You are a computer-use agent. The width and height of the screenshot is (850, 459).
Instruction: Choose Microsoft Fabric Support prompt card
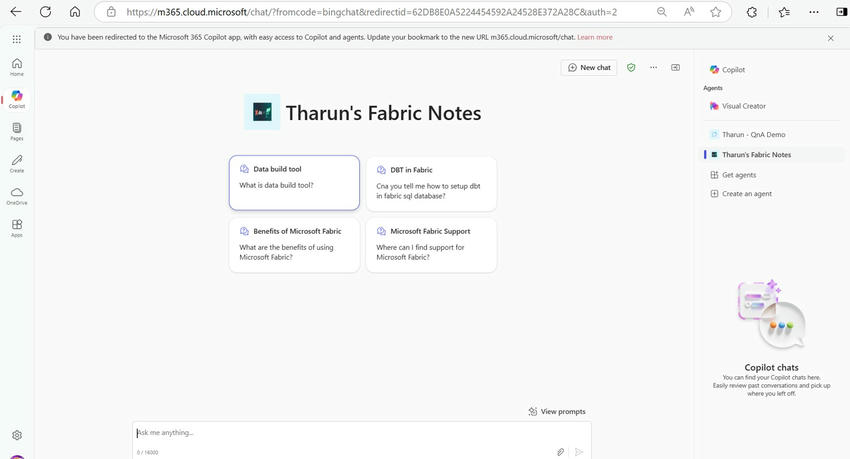[432, 245]
